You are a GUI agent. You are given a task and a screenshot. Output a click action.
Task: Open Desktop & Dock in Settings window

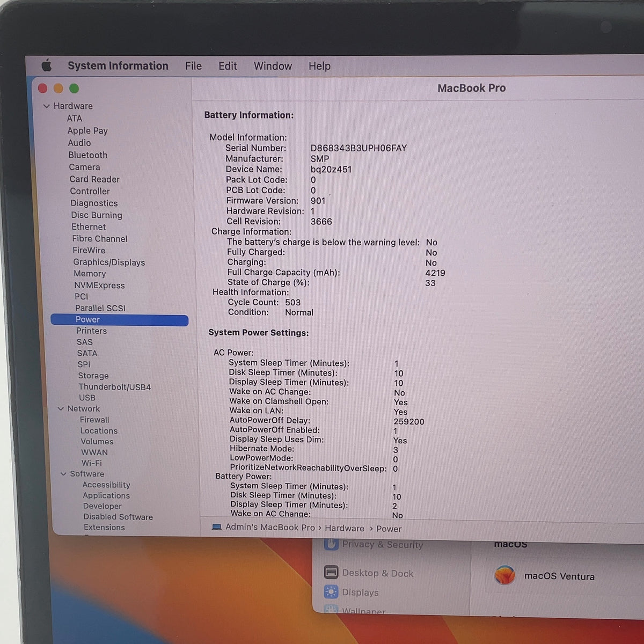tap(378, 573)
